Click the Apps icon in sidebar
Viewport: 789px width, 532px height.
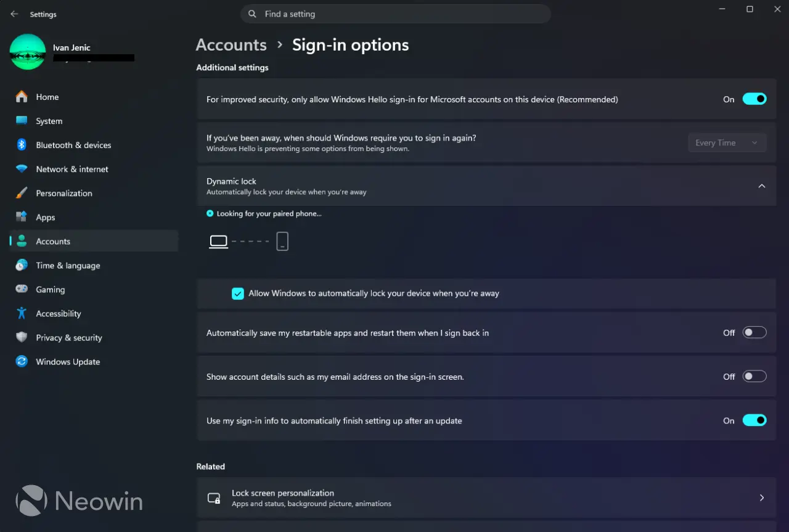(x=22, y=217)
